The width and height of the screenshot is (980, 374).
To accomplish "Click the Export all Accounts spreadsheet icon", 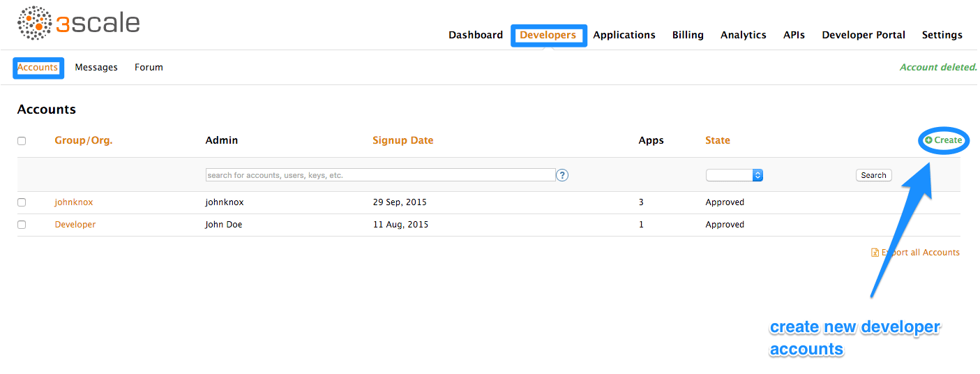I will [x=875, y=253].
